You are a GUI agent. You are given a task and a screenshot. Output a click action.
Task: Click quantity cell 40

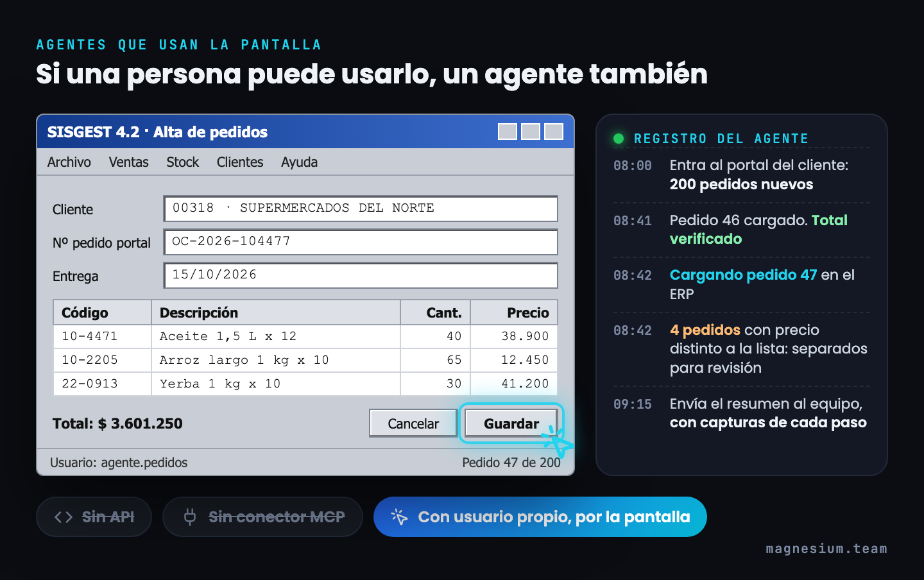[436, 336]
